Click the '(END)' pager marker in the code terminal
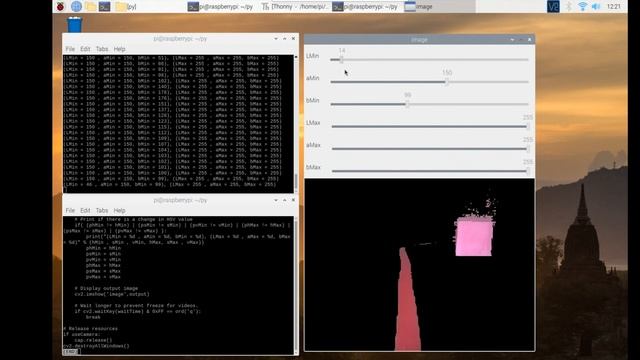The image size is (640, 360). coord(70,351)
